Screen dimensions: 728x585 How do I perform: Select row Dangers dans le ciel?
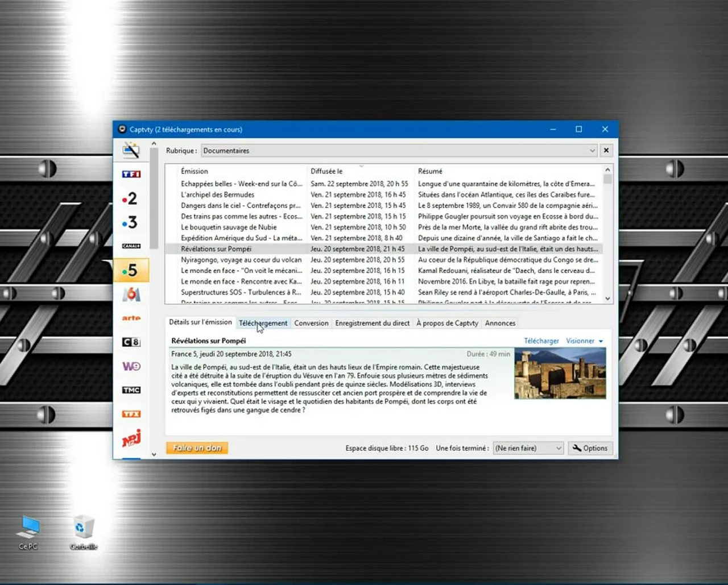383,205
